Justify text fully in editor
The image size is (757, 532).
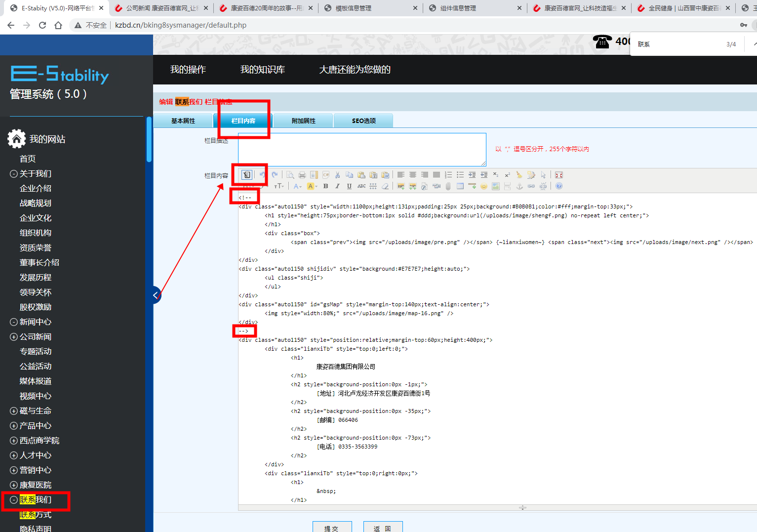[x=437, y=175]
